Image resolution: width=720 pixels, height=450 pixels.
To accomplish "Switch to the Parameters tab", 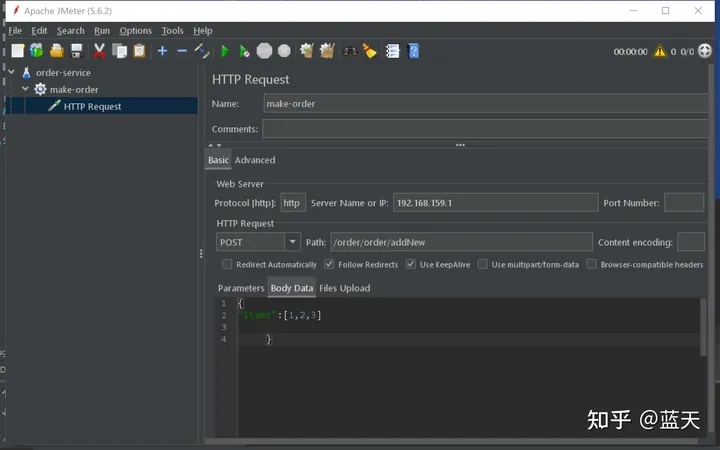I will [241, 288].
